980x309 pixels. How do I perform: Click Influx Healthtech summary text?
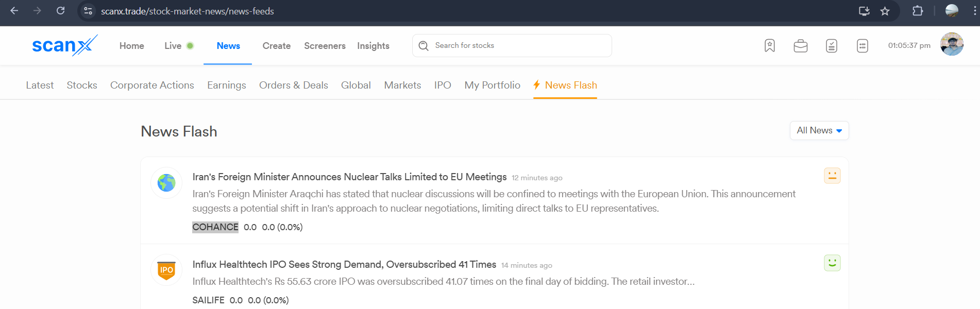coord(444,282)
